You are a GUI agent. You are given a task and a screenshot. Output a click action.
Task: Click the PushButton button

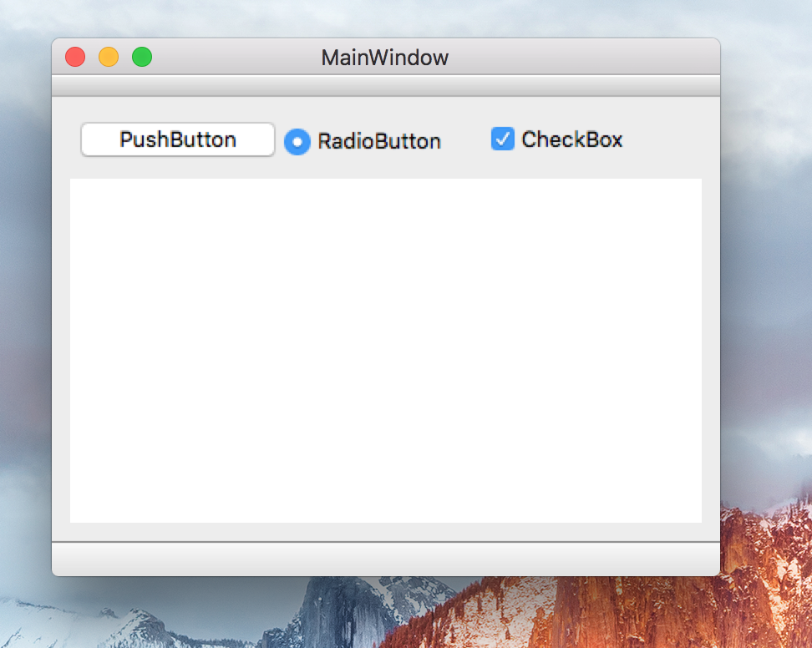(177, 139)
